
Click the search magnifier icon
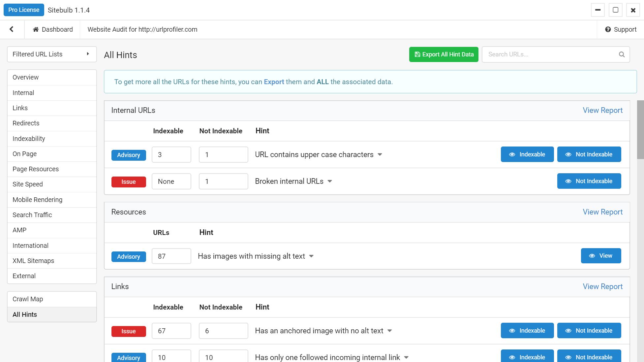tap(622, 54)
